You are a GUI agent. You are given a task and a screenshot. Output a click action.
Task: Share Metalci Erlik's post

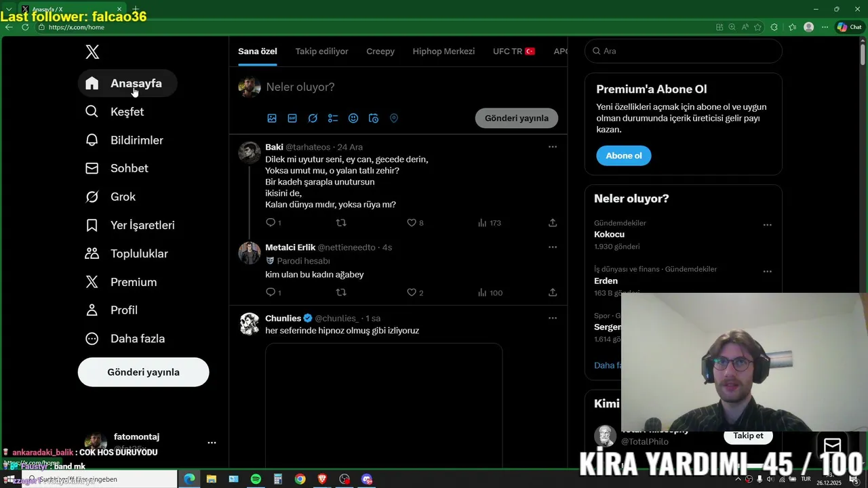[x=553, y=292]
